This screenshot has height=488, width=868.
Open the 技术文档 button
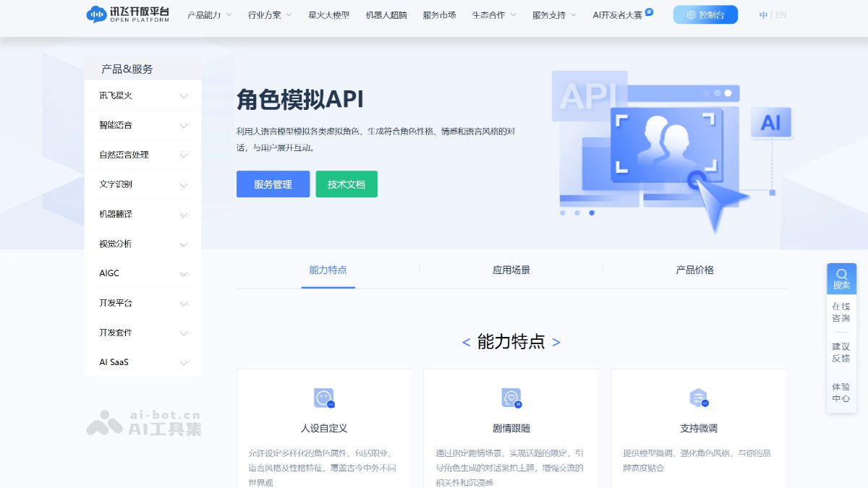point(346,184)
